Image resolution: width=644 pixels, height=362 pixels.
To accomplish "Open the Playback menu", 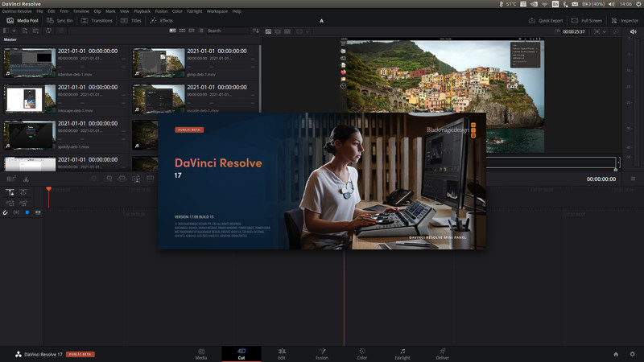I will coord(142,11).
